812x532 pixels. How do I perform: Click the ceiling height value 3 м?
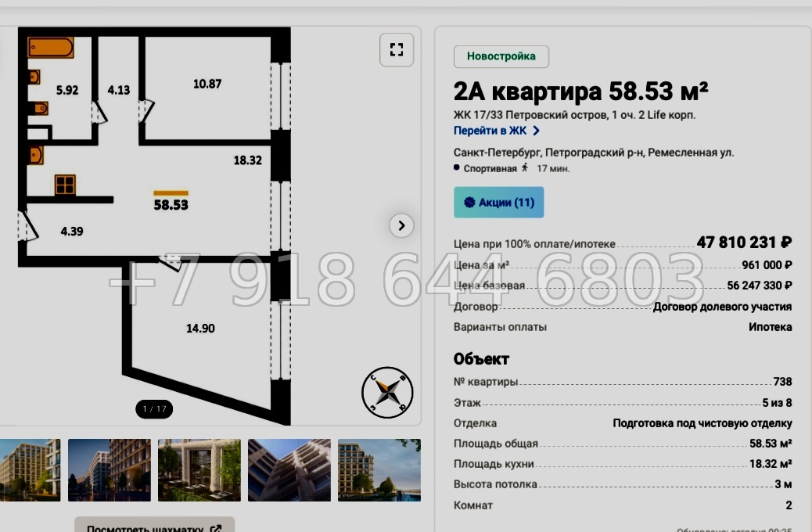point(783,484)
